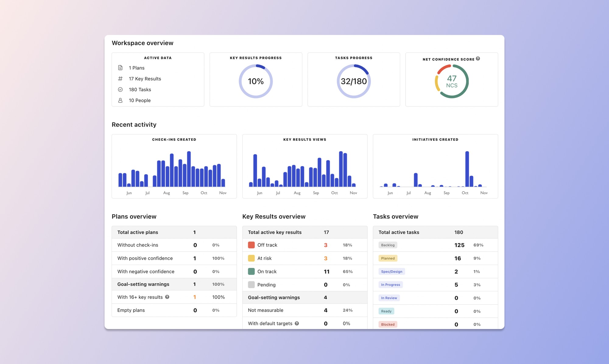Click the checkmark icon next to 180 Tasks
The width and height of the screenshot is (609, 364).
[x=120, y=89]
